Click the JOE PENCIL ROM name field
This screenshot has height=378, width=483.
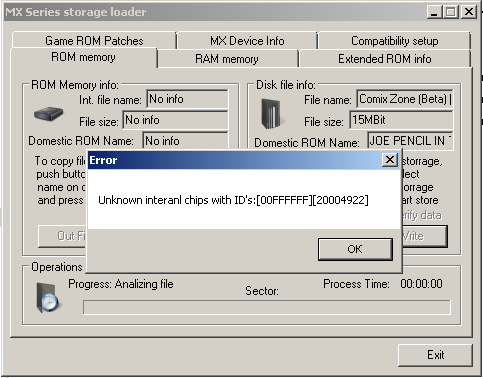point(410,141)
